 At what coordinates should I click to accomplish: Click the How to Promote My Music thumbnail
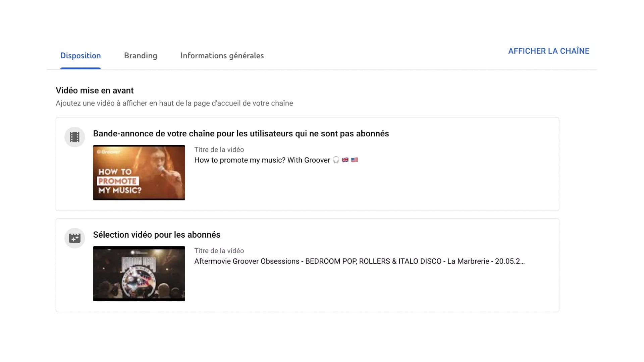[139, 173]
